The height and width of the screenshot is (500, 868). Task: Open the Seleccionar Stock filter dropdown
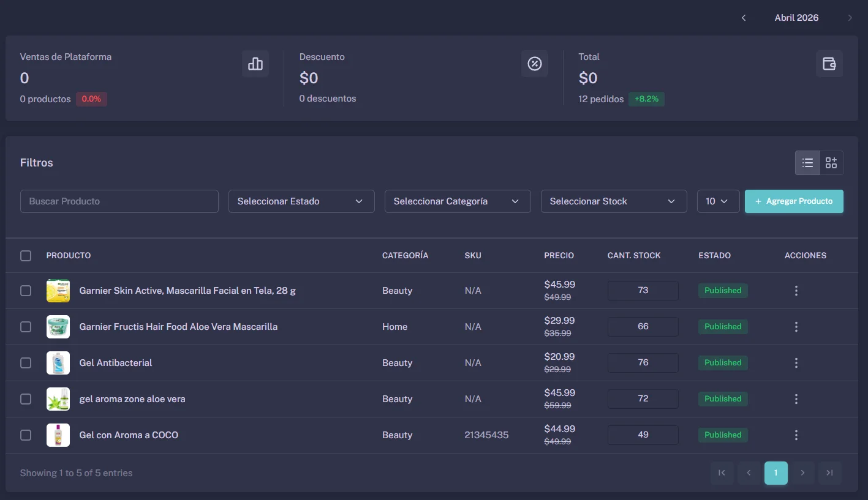coord(614,201)
